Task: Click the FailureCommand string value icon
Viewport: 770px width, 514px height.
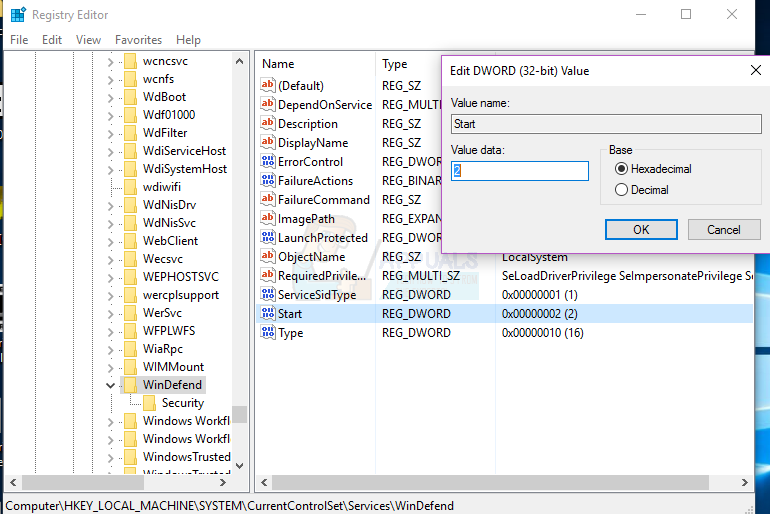Action: pyautogui.click(x=268, y=199)
